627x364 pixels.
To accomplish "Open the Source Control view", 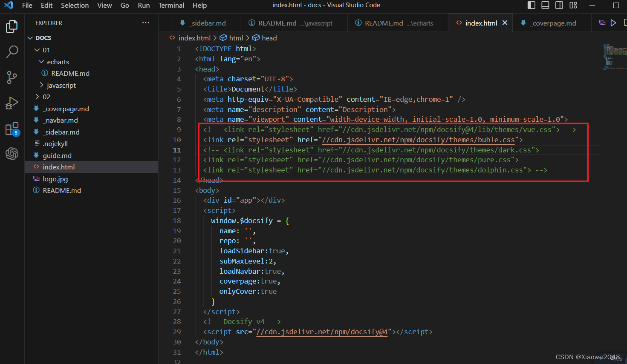I will [x=12, y=77].
